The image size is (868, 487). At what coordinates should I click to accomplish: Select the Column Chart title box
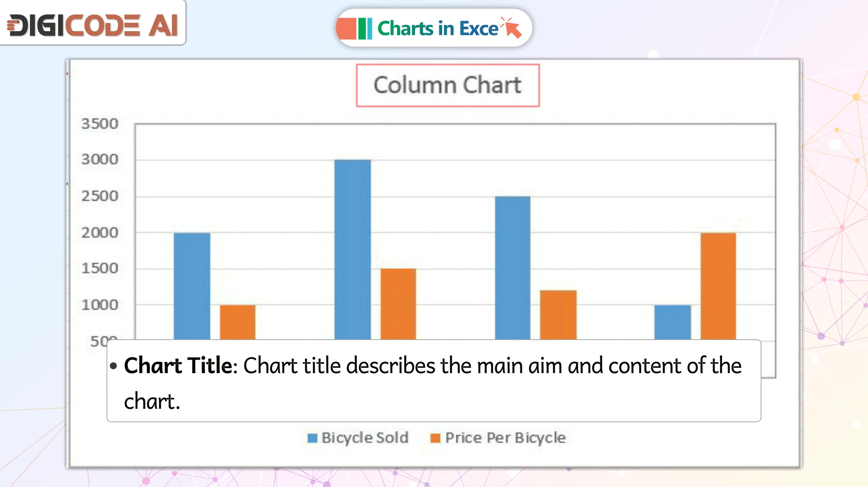click(448, 85)
